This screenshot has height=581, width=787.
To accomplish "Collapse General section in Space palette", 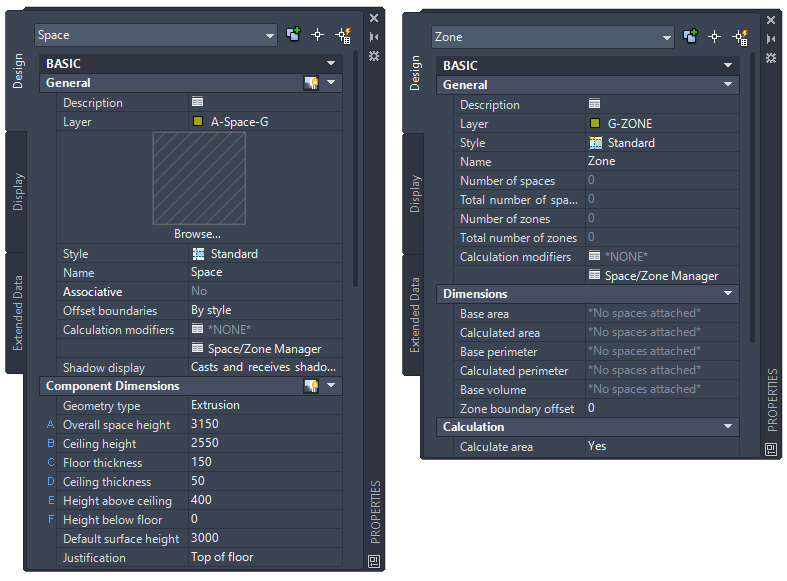I will coord(331,82).
